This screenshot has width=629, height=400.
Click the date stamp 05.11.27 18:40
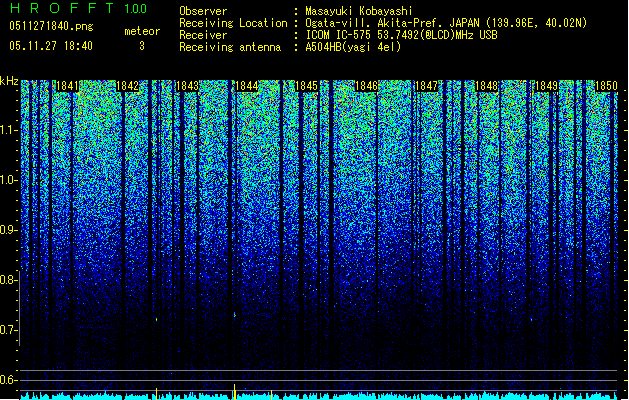(51, 46)
